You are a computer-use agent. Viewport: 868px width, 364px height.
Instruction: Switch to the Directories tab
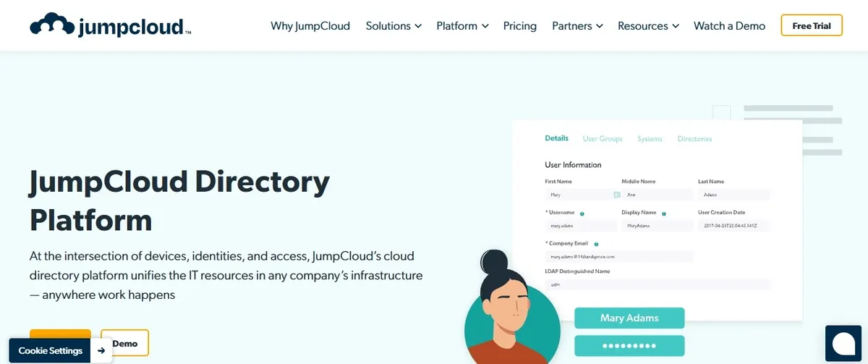(x=694, y=139)
